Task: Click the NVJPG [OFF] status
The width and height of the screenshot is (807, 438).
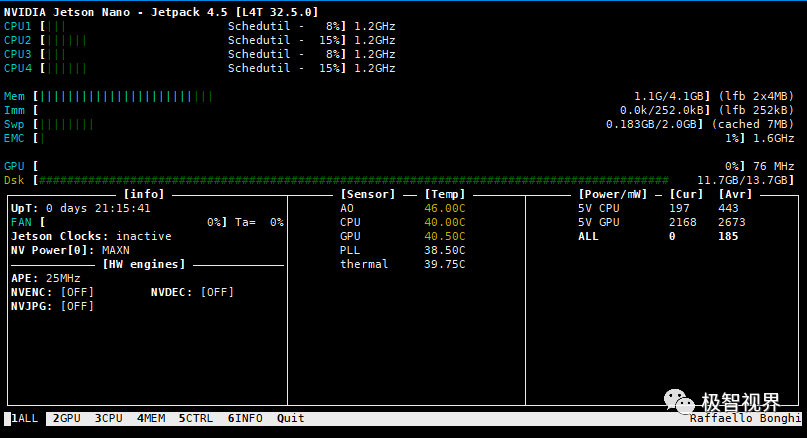Action: (77, 306)
